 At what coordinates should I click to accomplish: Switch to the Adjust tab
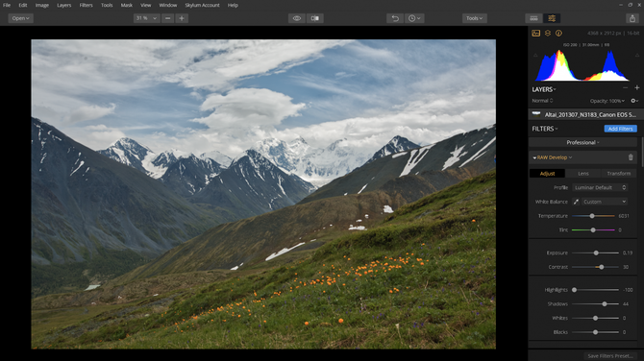(547, 174)
